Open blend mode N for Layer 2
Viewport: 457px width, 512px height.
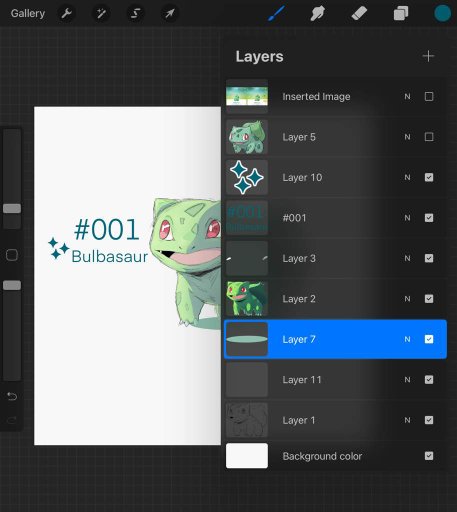(407, 299)
